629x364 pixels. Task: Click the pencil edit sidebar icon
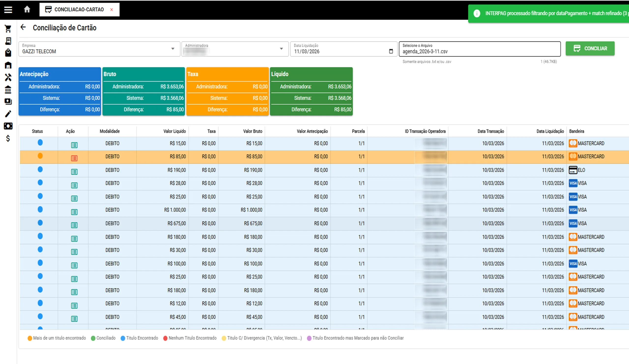pos(8,114)
